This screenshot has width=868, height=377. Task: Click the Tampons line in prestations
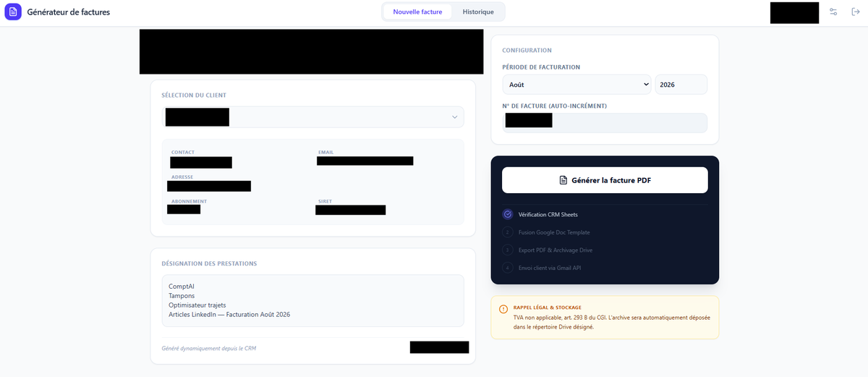point(182,296)
